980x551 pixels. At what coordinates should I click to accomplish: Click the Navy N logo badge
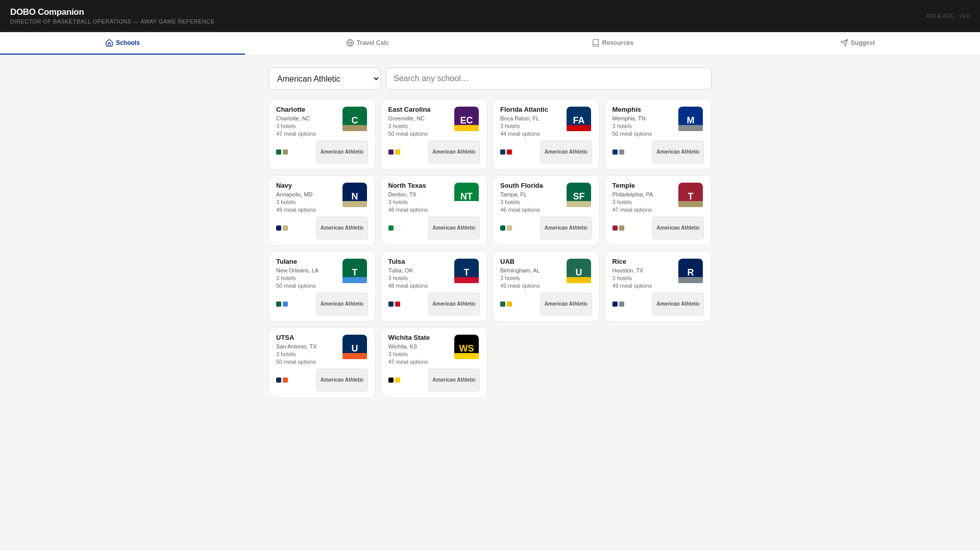tap(355, 195)
